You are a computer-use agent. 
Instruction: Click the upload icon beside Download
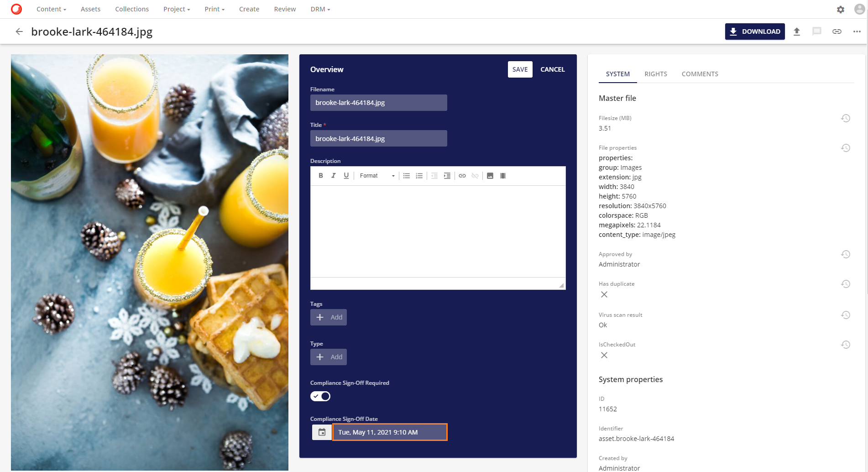point(797,31)
